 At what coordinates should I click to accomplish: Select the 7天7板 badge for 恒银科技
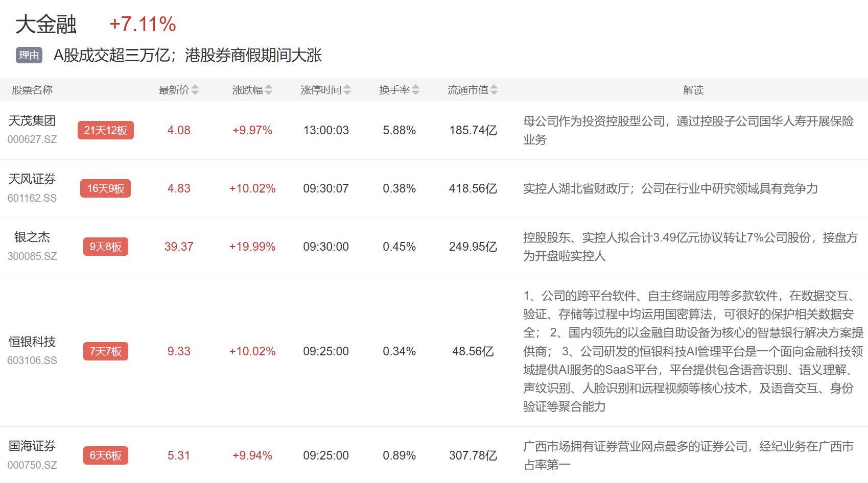click(106, 351)
